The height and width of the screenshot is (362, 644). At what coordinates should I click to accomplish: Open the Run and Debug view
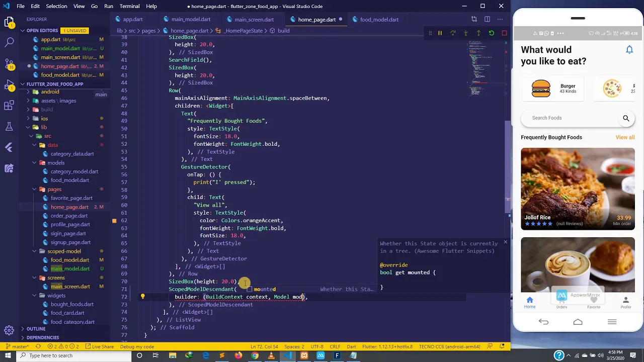(x=9, y=84)
